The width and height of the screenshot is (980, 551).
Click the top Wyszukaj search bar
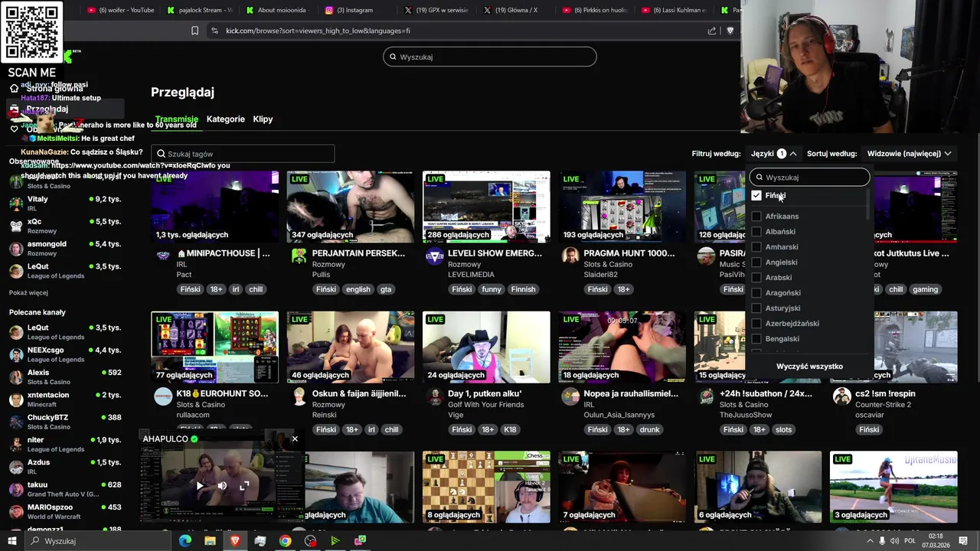pyautogui.click(x=490, y=57)
